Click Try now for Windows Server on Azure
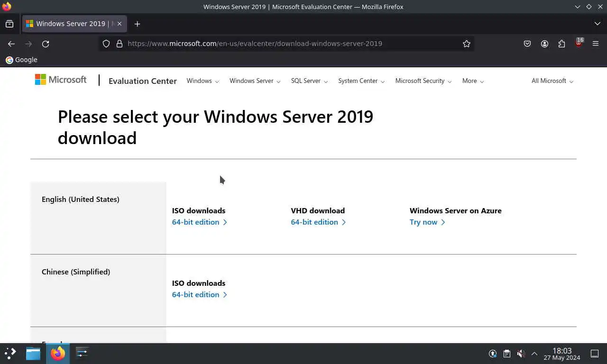This screenshot has height=364, width=607. [427, 222]
